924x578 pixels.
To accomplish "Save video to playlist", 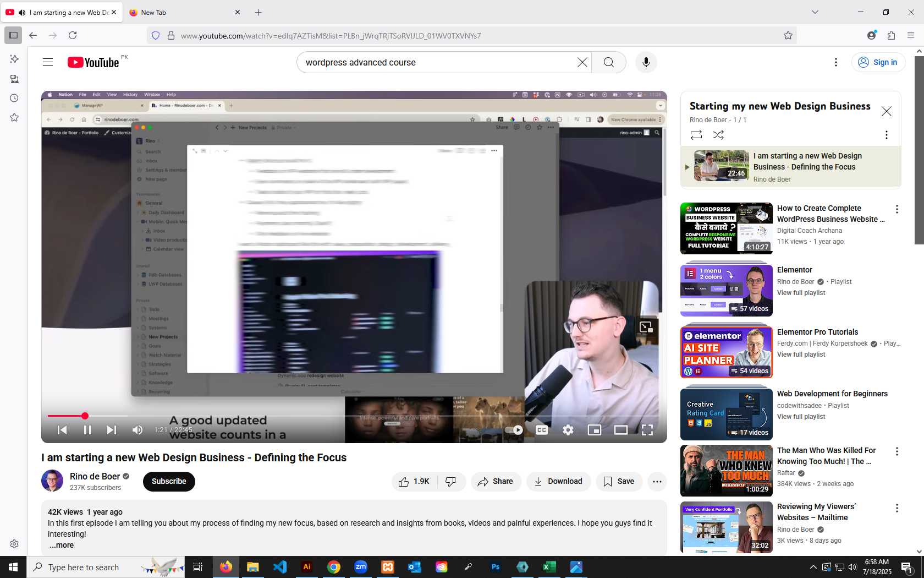I will 619,481.
